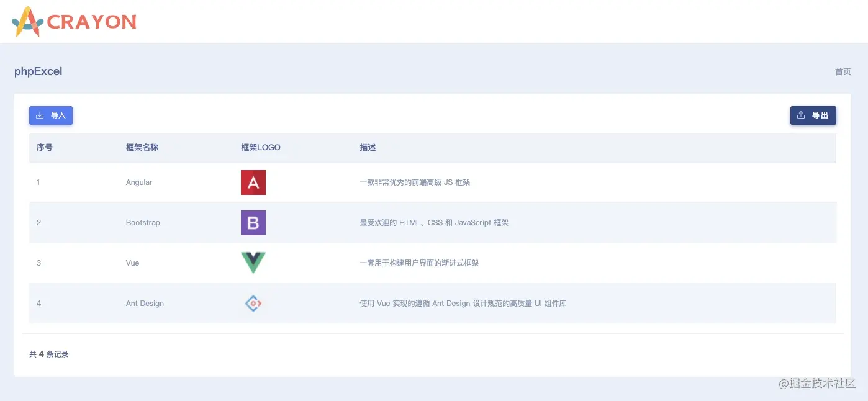Click the Ant Design logo
Screen dimensions: 868x401
point(253,304)
